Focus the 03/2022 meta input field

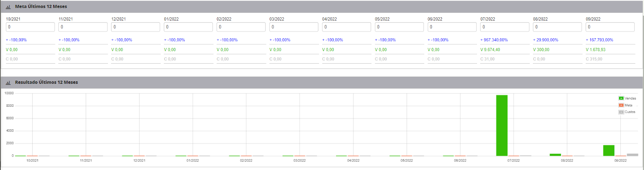point(294,27)
